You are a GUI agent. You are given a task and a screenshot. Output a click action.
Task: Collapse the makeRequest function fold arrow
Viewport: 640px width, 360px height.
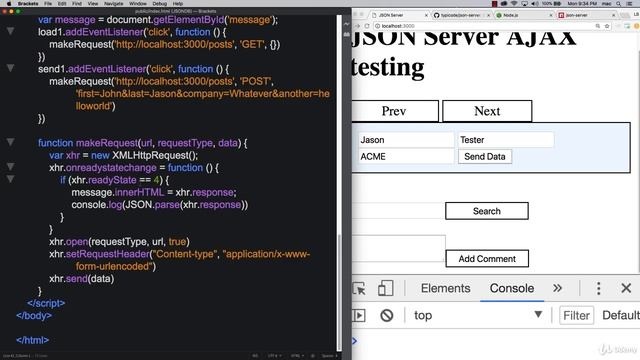(x=11, y=142)
